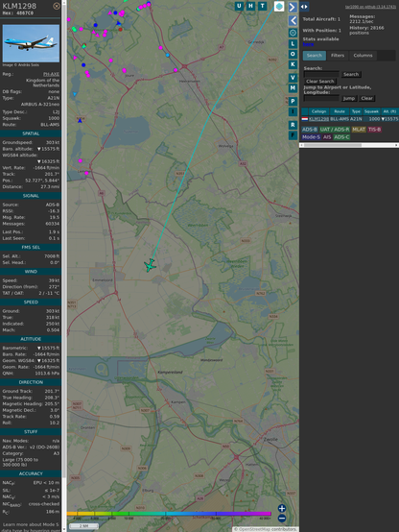This screenshot has height=532, width=399.
Task: Close the KLM1298 info panel
Action: [x=57, y=6]
